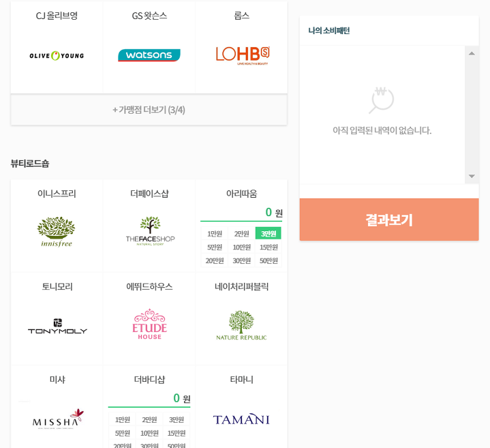The image size is (490, 448).
Task: Select the Olive Young logo
Action: pyautogui.click(x=57, y=55)
